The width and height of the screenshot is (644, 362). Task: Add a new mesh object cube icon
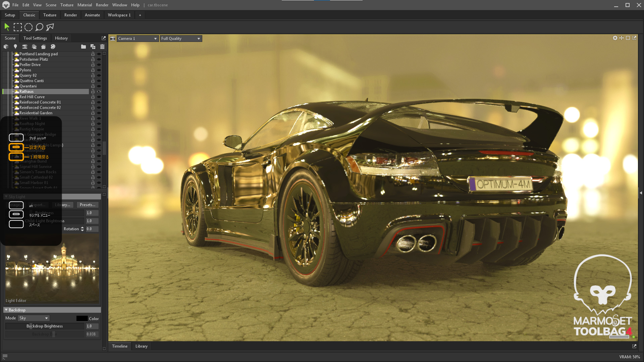[6, 47]
